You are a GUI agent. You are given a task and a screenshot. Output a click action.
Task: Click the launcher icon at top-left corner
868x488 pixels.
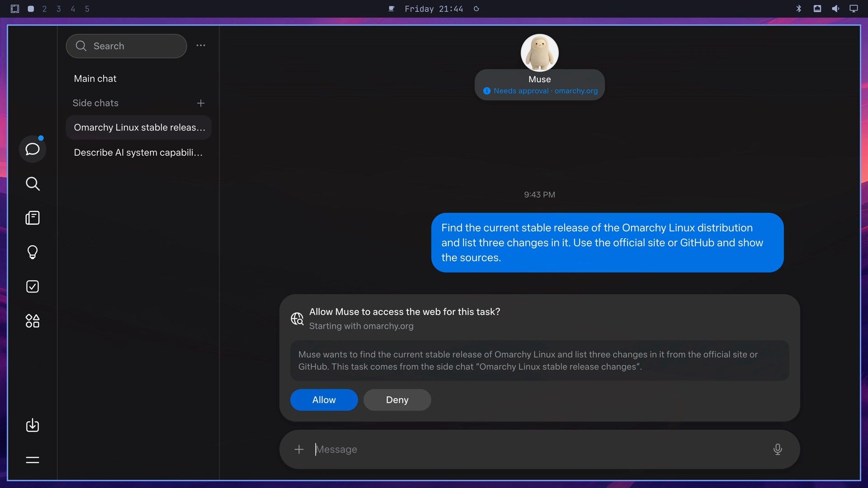[15, 9]
